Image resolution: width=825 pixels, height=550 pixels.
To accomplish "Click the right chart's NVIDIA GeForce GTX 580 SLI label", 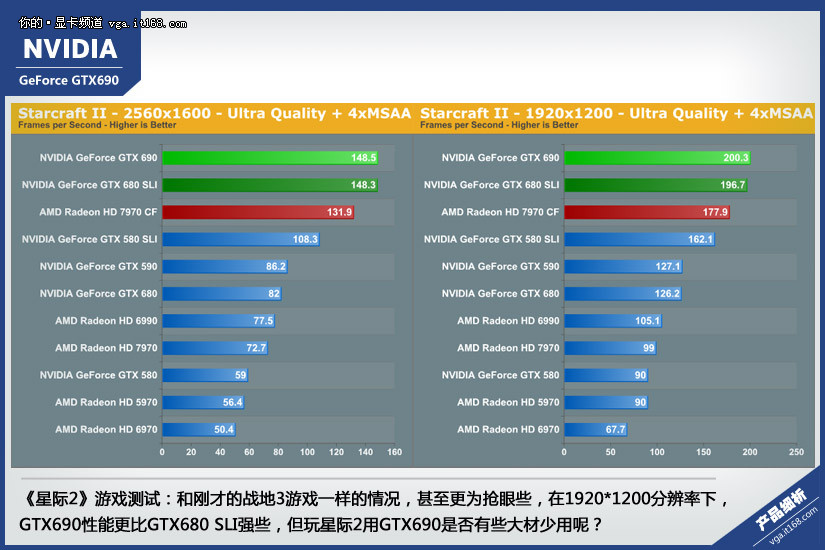I will pyautogui.click(x=491, y=239).
